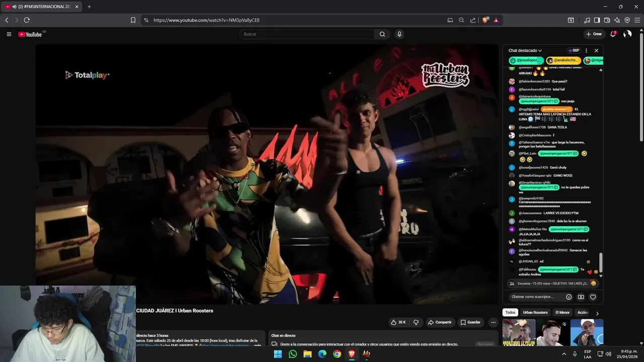Open the Windows Start menu
Screen dimensions: 644x362
[278, 354]
